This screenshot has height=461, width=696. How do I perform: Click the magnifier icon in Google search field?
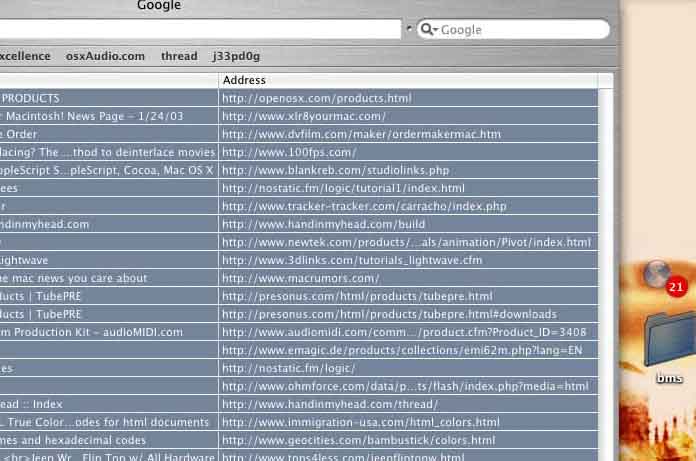point(427,29)
